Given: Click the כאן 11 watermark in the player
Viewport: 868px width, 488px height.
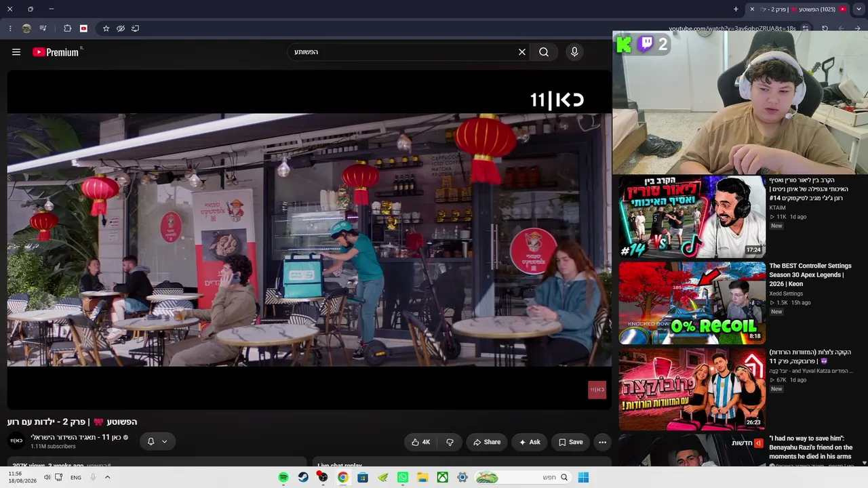Looking at the screenshot, I should click(x=597, y=390).
